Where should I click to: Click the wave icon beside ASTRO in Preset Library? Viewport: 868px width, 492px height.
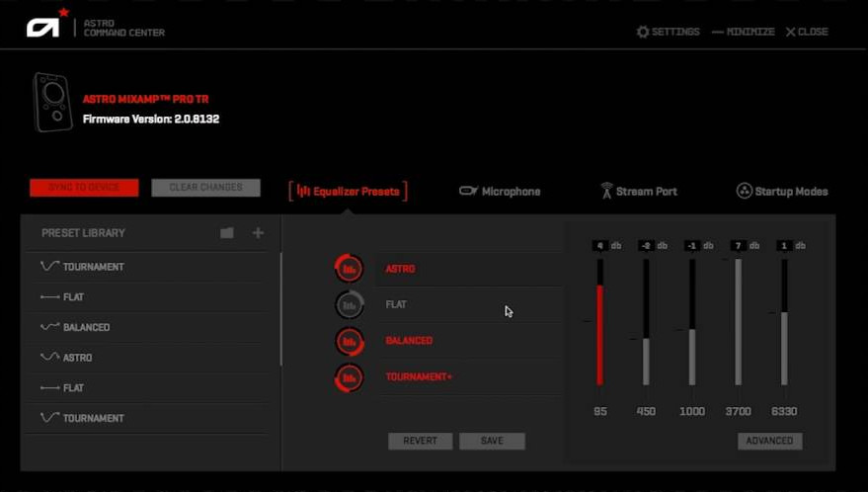pos(49,358)
